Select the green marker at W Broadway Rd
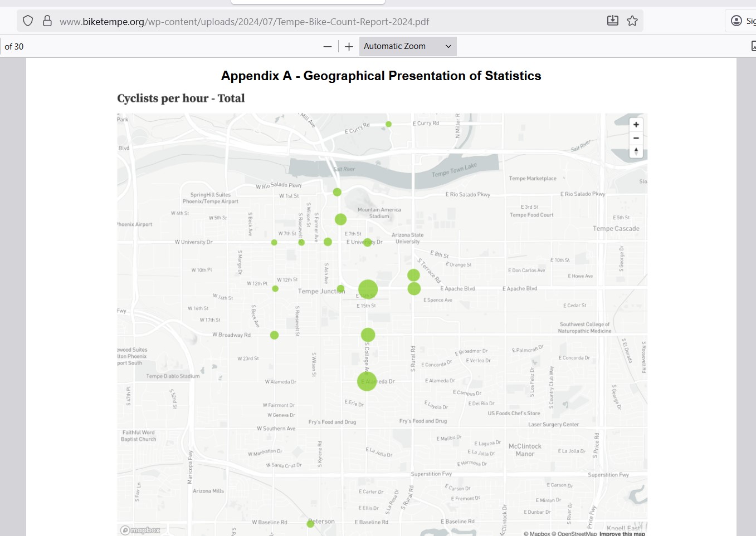The image size is (756, 536). click(274, 335)
